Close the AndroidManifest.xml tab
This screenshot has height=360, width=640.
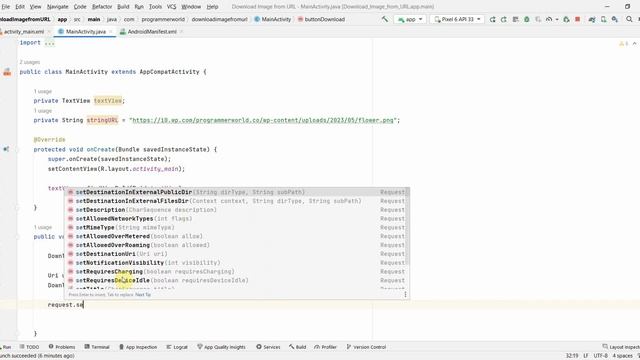click(181, 31)
